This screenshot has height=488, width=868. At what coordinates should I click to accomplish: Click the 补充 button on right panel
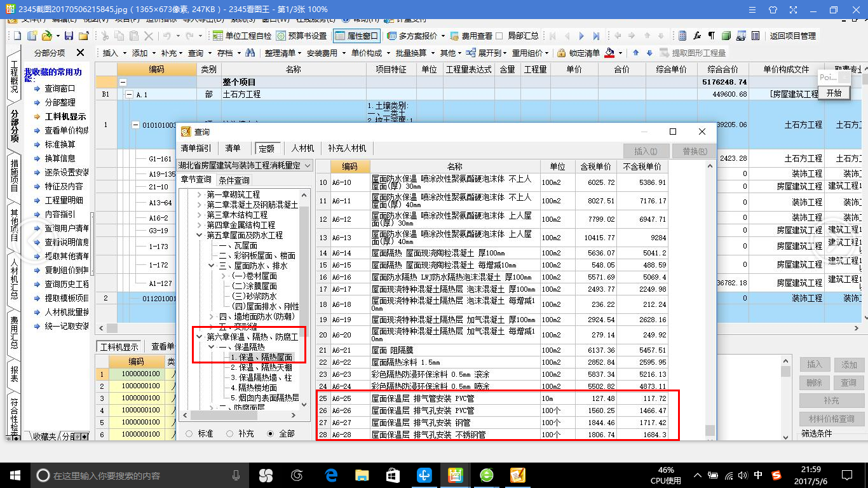(x=831, y=401)
